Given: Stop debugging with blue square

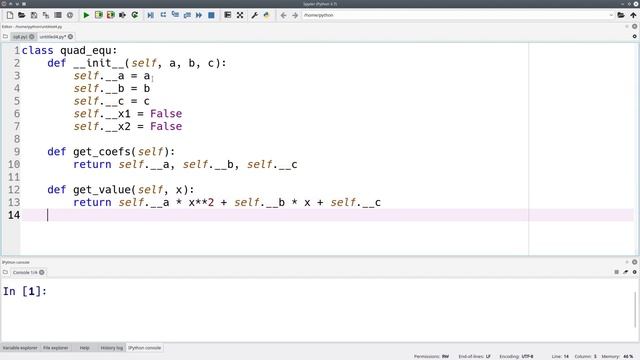Looking at the screenshot, I should [x=211, y=15].
